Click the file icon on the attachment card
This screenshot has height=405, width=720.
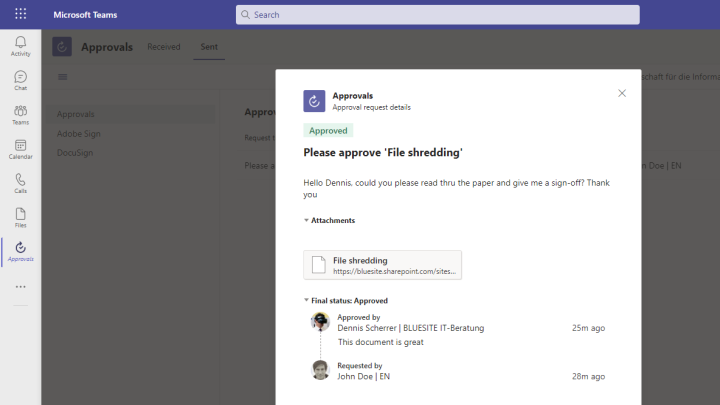point(319,265)
